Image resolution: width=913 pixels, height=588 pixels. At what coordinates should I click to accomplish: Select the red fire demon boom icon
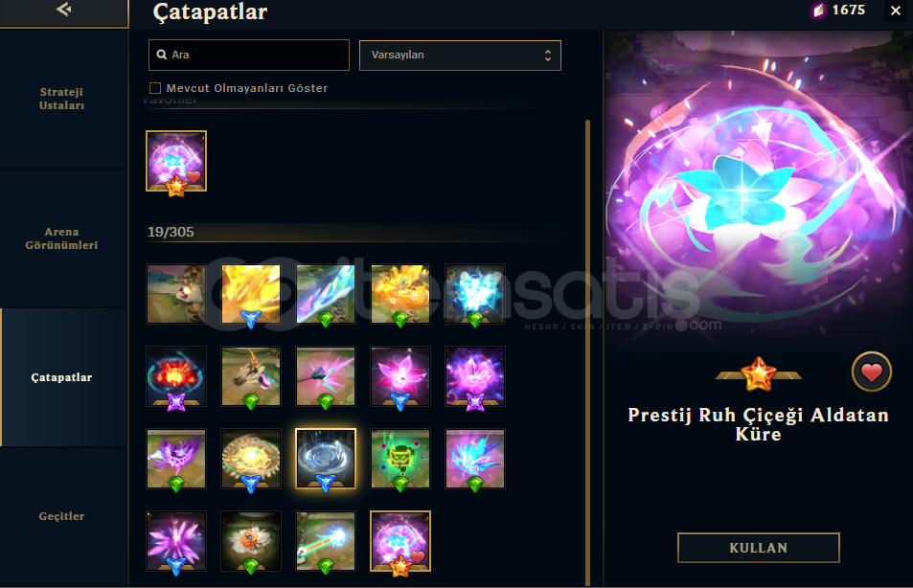[x=176, y=376]
